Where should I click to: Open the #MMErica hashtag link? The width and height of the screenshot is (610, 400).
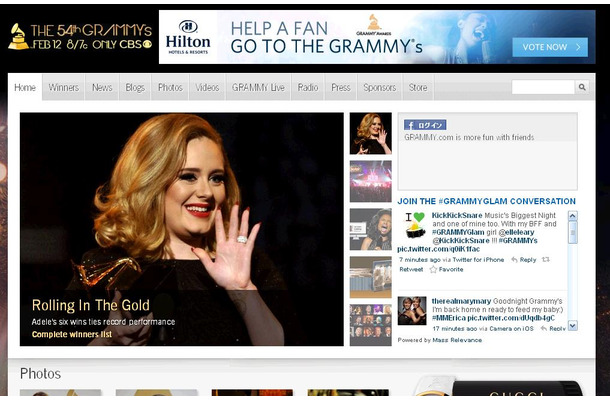coord(449,318)
